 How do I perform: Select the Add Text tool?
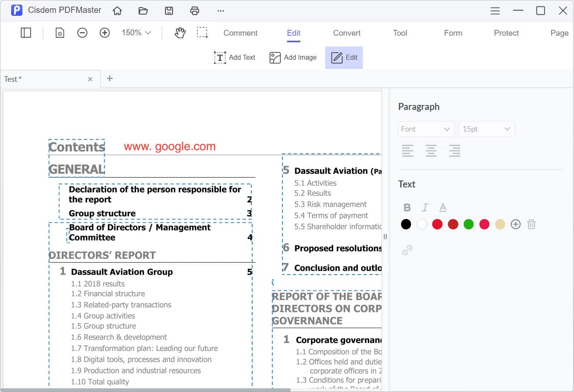[x=235, y=57]
